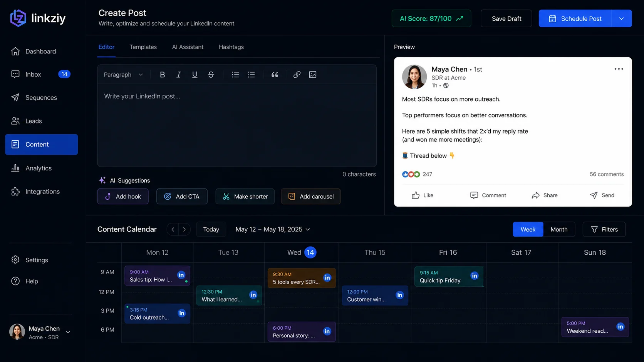Click the LinkedIn icon on the 5 tools every SDR post
Viewport: 644px width, 362px height.
pos(327,277)
